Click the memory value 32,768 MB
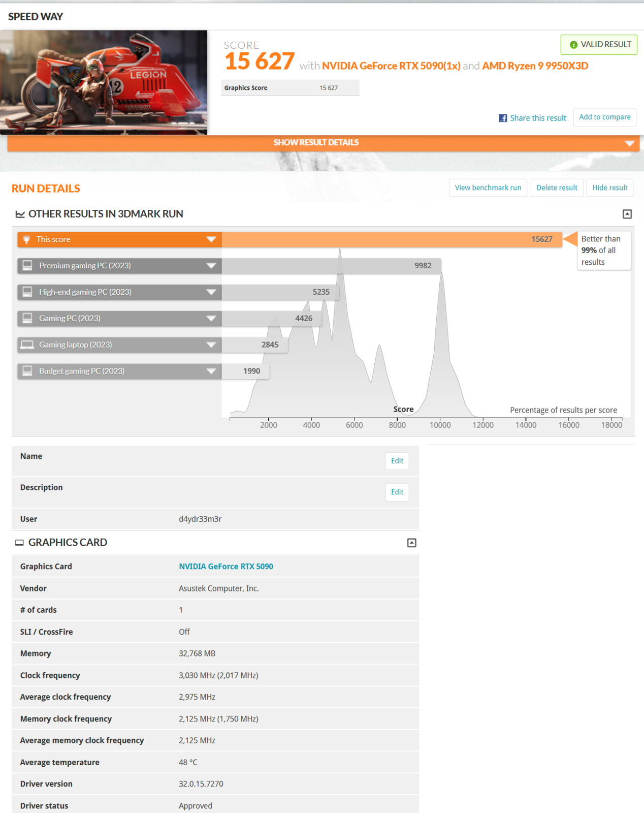The image size is (644, 813). [x=197, y=653]
